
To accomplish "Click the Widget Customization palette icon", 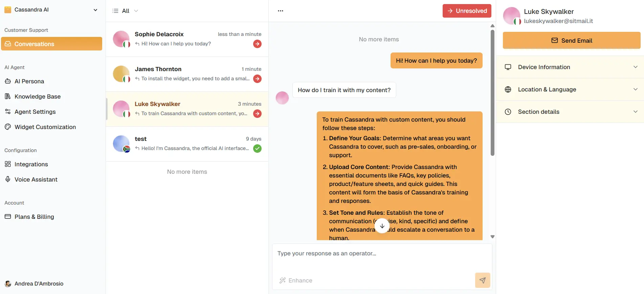I will 8,127.
